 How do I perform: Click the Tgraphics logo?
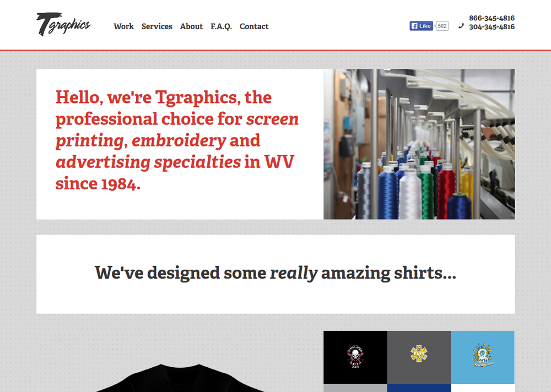[63, 24]
